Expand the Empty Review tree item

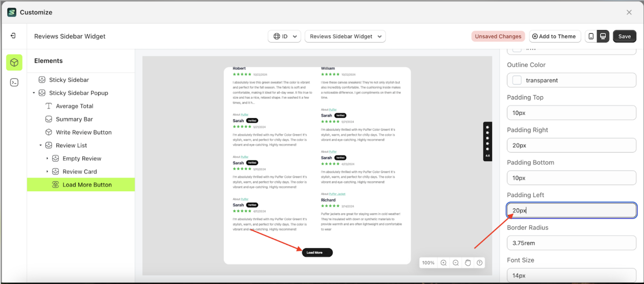(x=47, y=158)
